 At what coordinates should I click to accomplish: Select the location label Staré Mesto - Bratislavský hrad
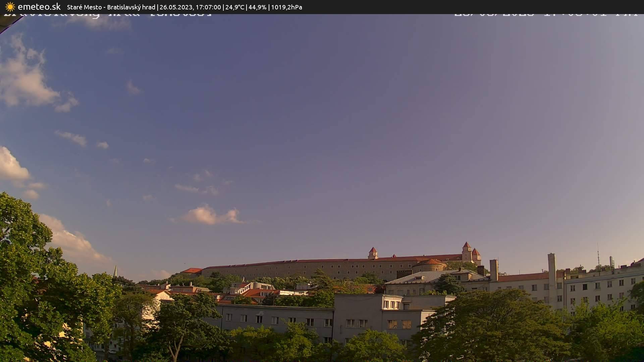coord(111,7)
